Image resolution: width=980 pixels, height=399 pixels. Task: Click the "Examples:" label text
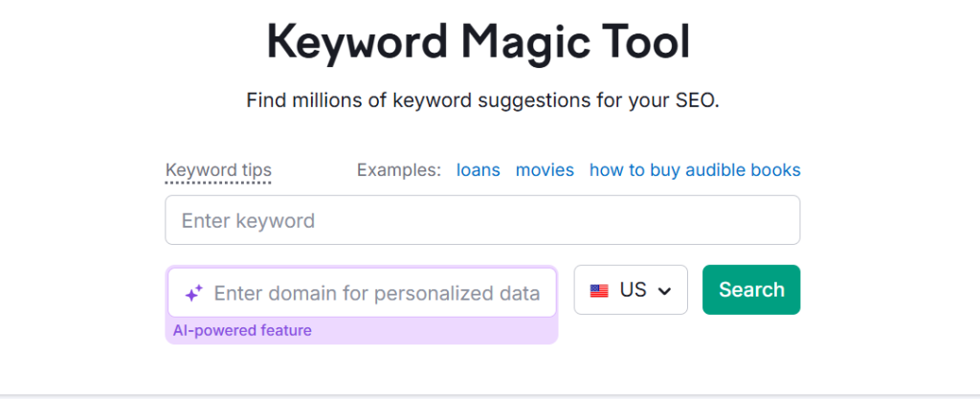399,170
